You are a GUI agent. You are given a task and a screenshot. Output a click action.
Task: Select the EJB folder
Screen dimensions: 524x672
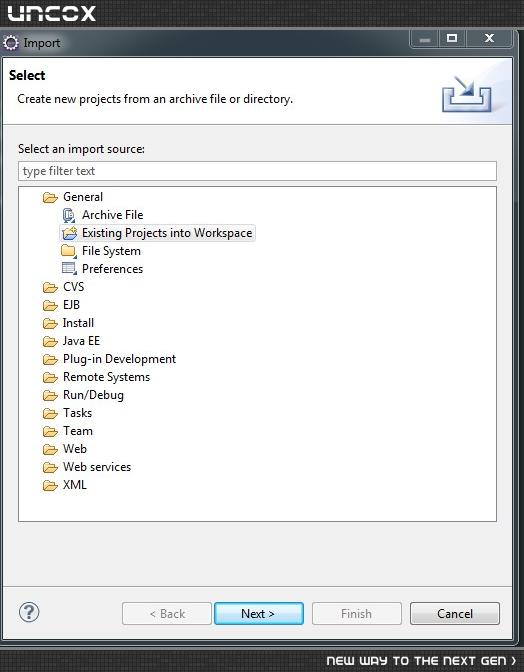pyautogui.click(x=71, y=305)
